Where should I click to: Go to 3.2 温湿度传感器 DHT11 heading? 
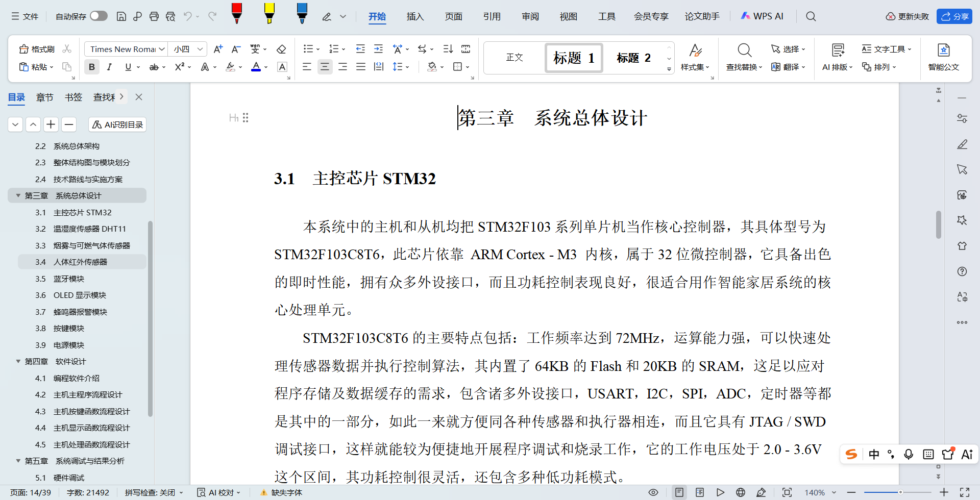point(81,229)
